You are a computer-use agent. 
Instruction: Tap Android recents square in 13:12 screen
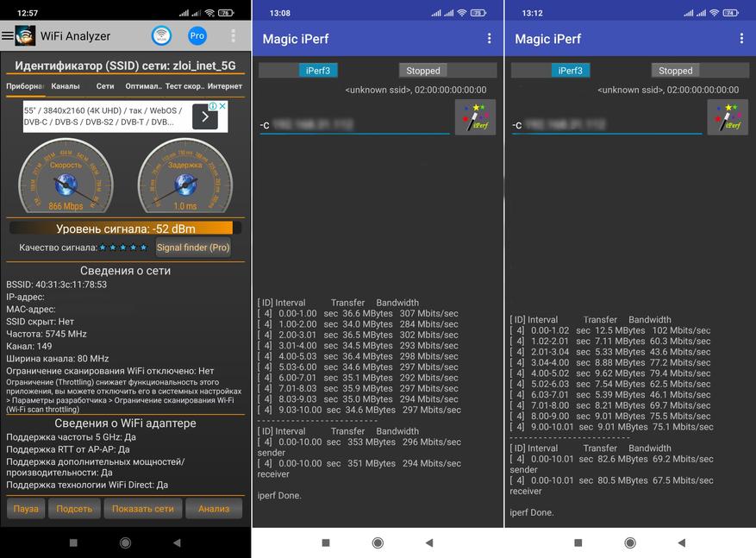pyautogui.click(x=578, y=543)
